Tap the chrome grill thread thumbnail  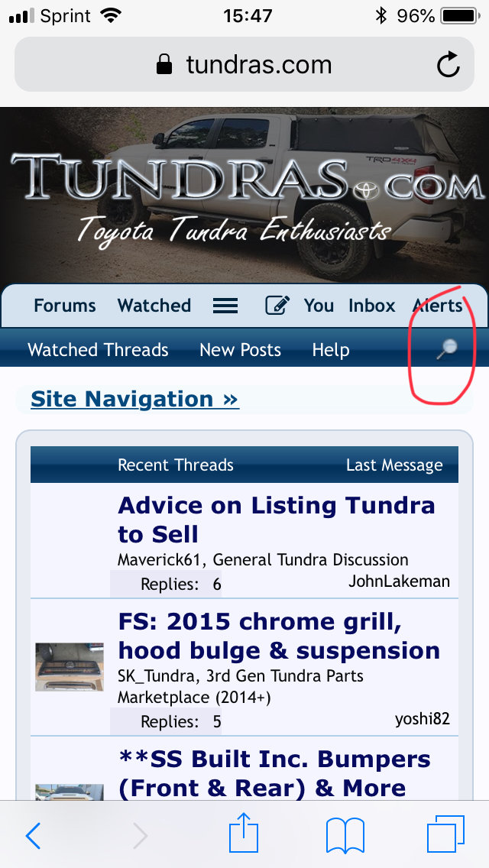pos(70,666)
